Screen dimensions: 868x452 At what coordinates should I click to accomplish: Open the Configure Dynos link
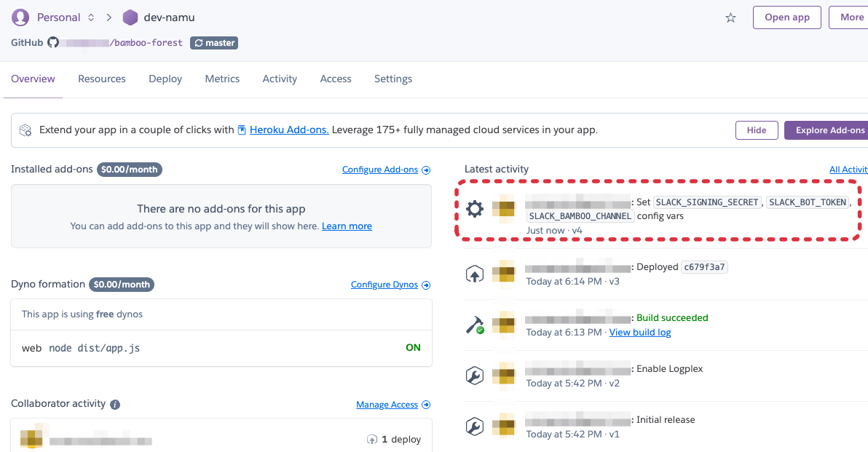[384, 285]
